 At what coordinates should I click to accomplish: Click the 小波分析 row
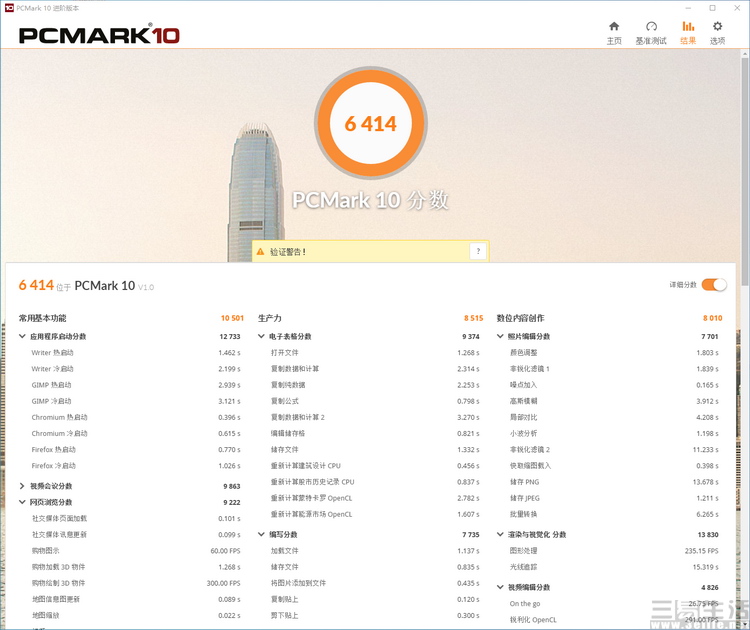pyautogui.click(x=614, y=433)
